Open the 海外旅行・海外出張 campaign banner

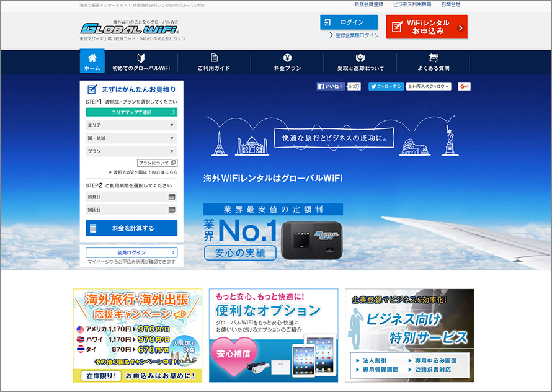138,336
